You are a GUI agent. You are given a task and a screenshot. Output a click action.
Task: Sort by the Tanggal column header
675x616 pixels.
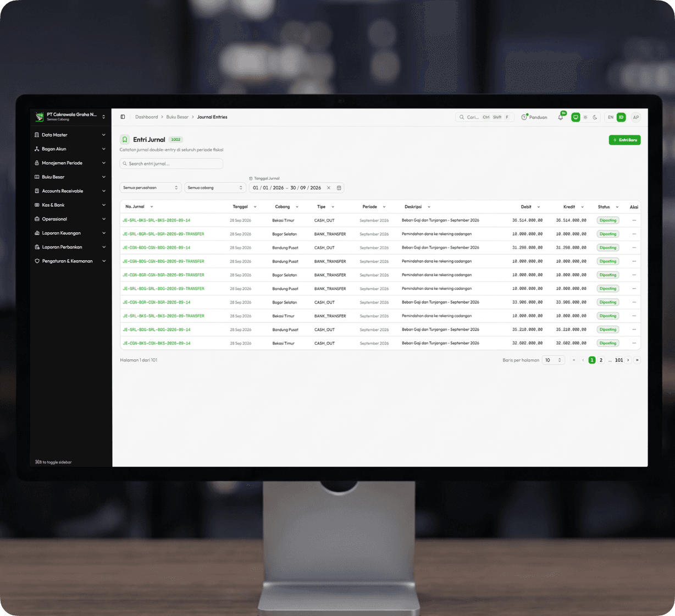[245, 207]
